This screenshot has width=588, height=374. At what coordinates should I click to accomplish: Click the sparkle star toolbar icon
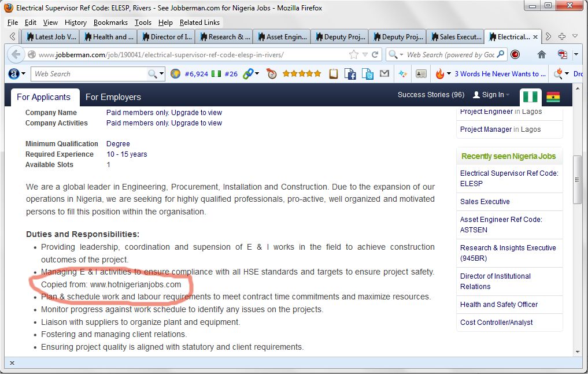(x=403, y=74)
